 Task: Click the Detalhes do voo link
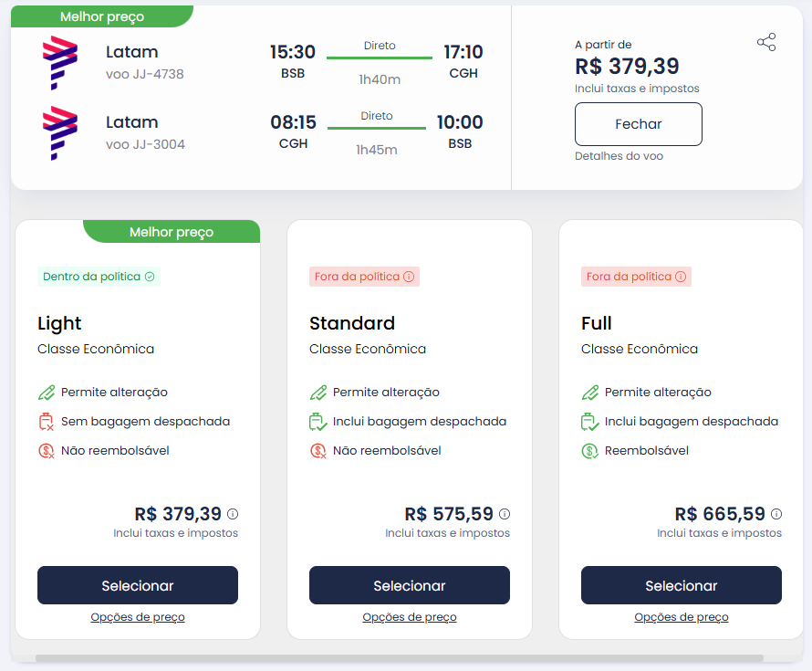619,156
